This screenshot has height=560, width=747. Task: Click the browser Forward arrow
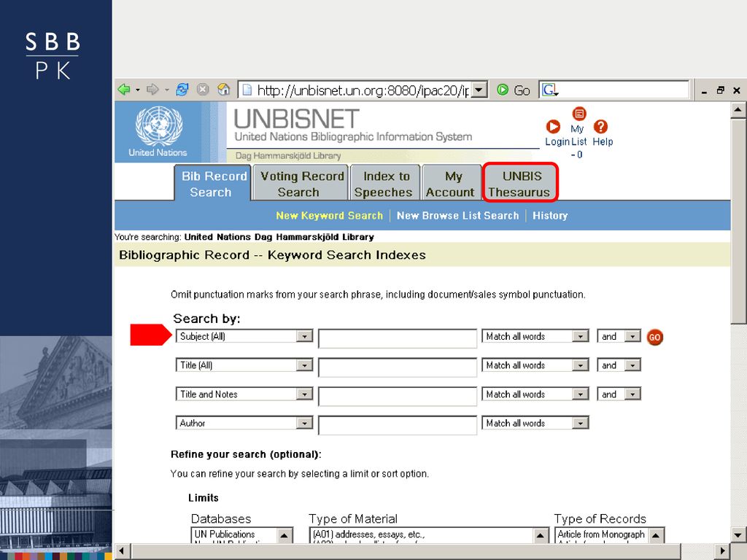click(x=152, y=90)
